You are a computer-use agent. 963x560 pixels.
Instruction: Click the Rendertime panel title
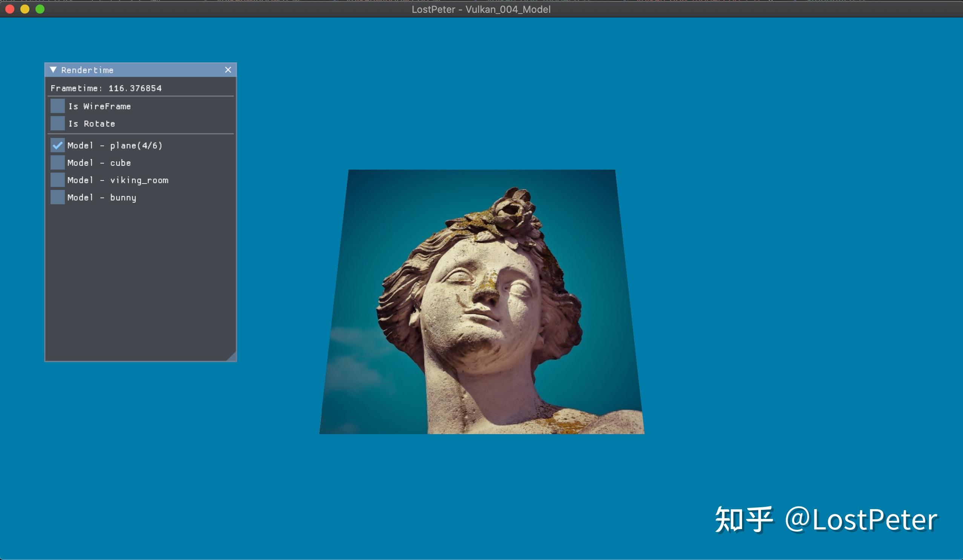click(x=87, y=70)
